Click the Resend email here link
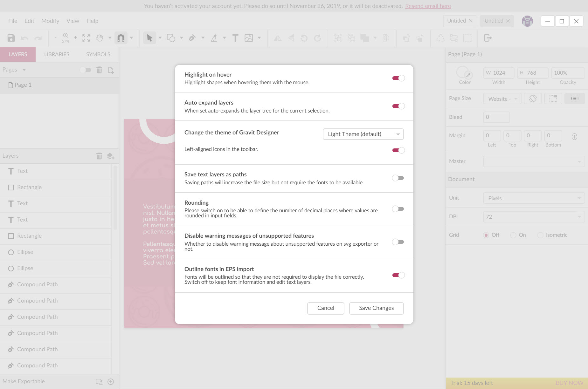The height and width of the screenshot is (389, 588). 428,6
